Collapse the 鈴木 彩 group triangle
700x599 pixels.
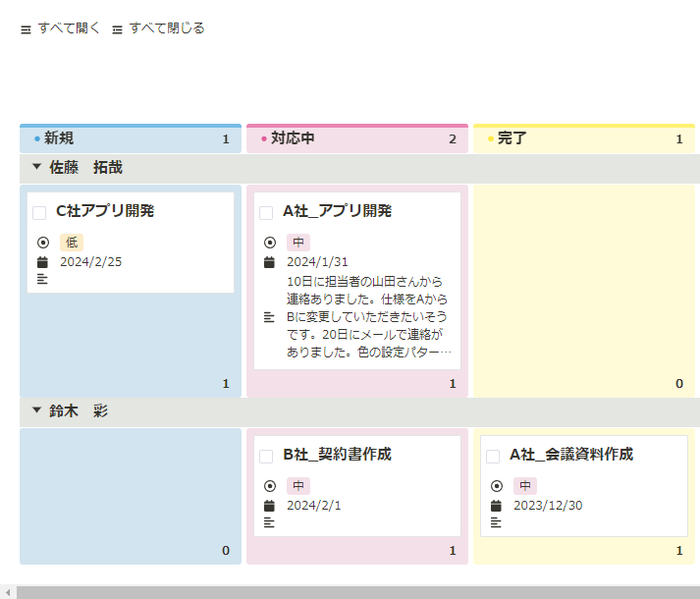click(x=36, y=410)
